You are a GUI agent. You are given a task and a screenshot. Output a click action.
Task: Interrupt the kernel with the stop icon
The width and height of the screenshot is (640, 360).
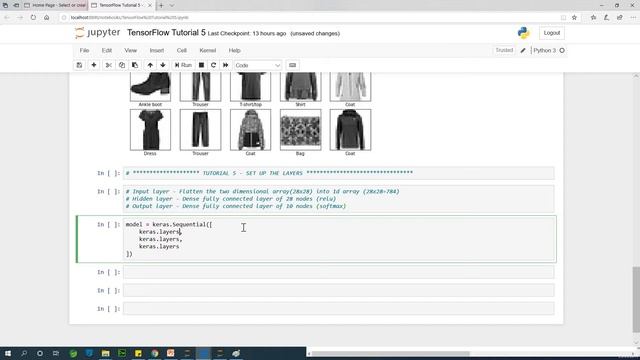(201, 65)
